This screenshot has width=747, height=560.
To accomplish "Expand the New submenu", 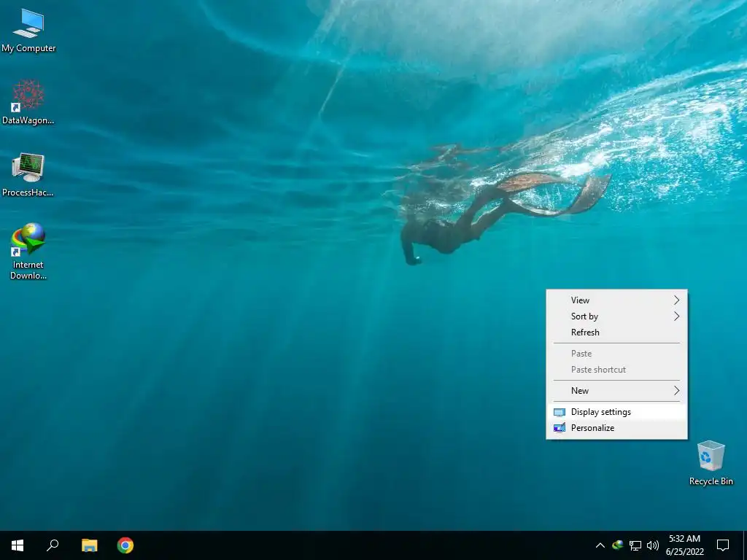I will (x=616, y=391).
